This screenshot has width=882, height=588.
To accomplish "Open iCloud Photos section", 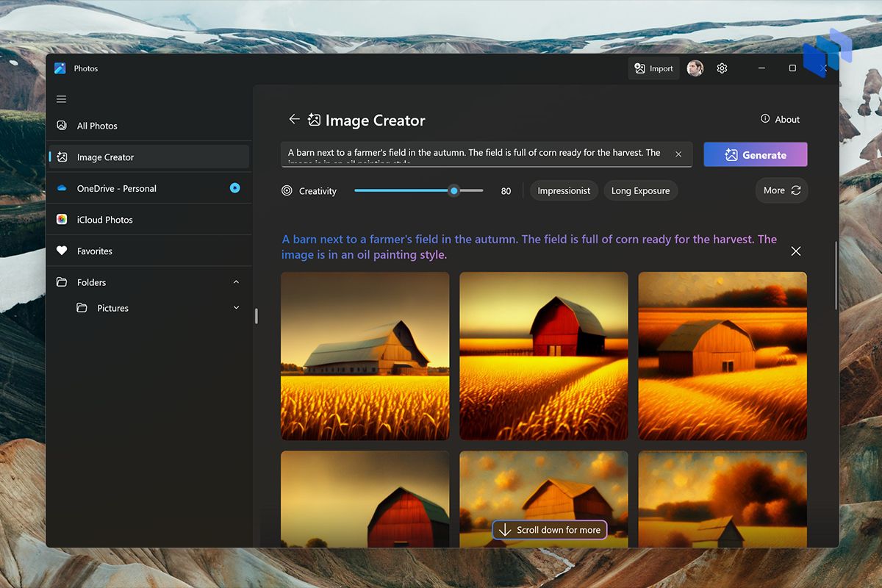I will coord(149,220).
